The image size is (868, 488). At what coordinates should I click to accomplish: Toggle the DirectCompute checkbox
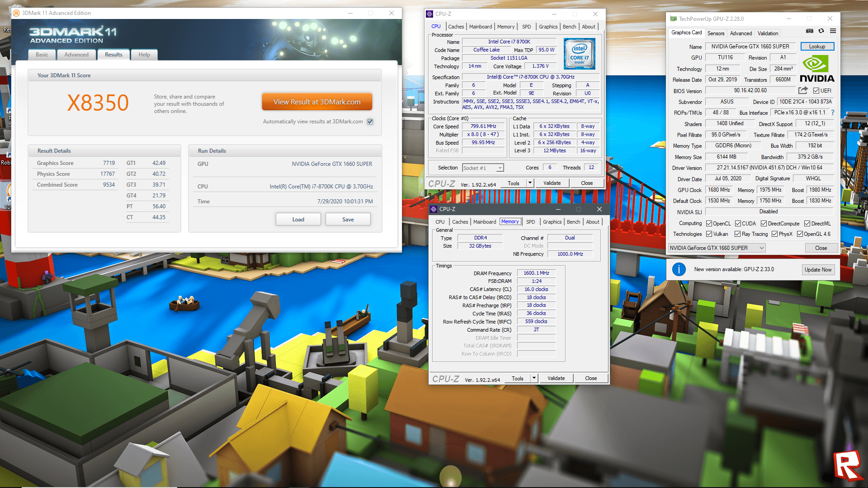pos(764,224)
